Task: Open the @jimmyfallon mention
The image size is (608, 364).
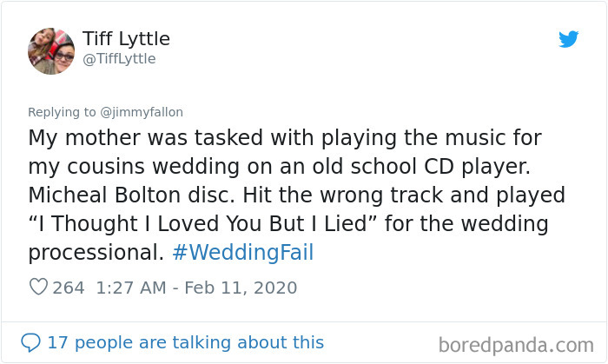Action: (142, 112)
